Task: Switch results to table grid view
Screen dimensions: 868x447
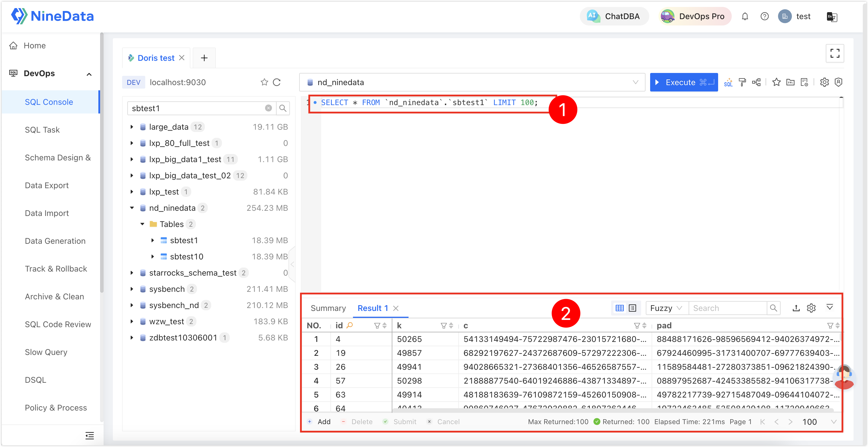Action: pos(619,308)
